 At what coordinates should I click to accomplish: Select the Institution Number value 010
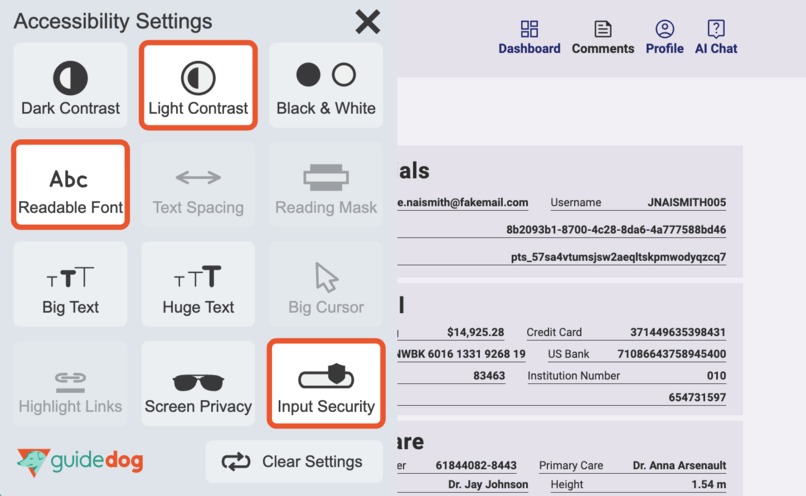716,376
